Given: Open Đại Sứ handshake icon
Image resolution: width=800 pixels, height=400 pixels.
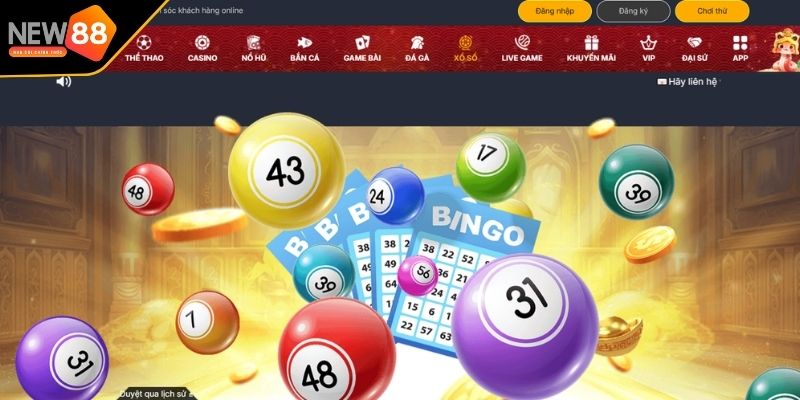Looking at the screenshot, I should point(694,42).
